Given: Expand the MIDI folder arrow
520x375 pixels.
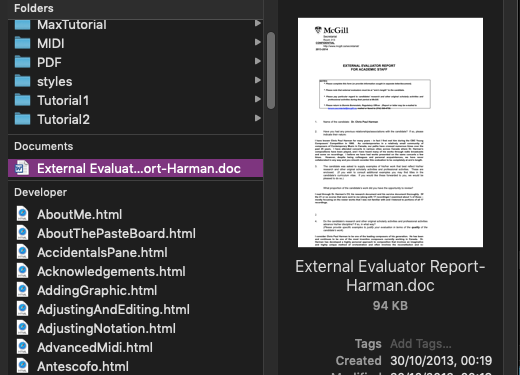Looking at the screenshot, I should click(258, 42).
